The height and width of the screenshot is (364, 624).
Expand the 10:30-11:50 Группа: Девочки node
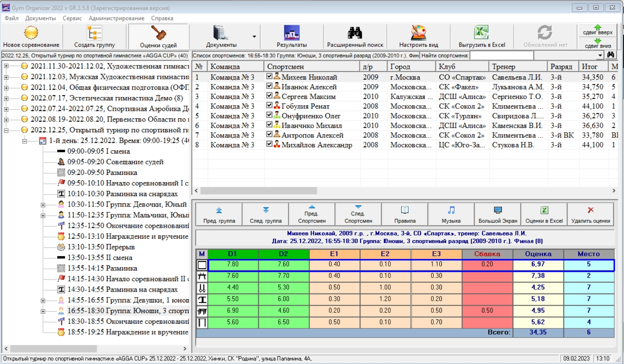[43, 205]
